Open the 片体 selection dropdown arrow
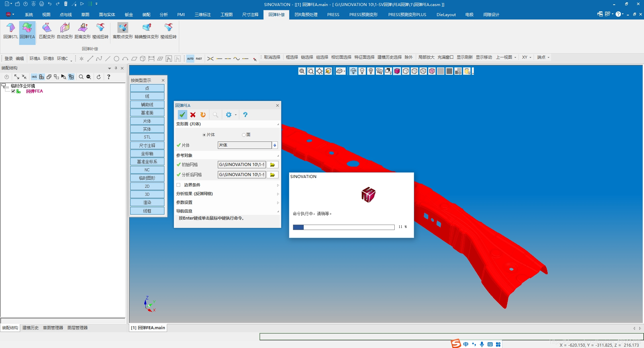The image size is (644, 348). click(275, 145)
